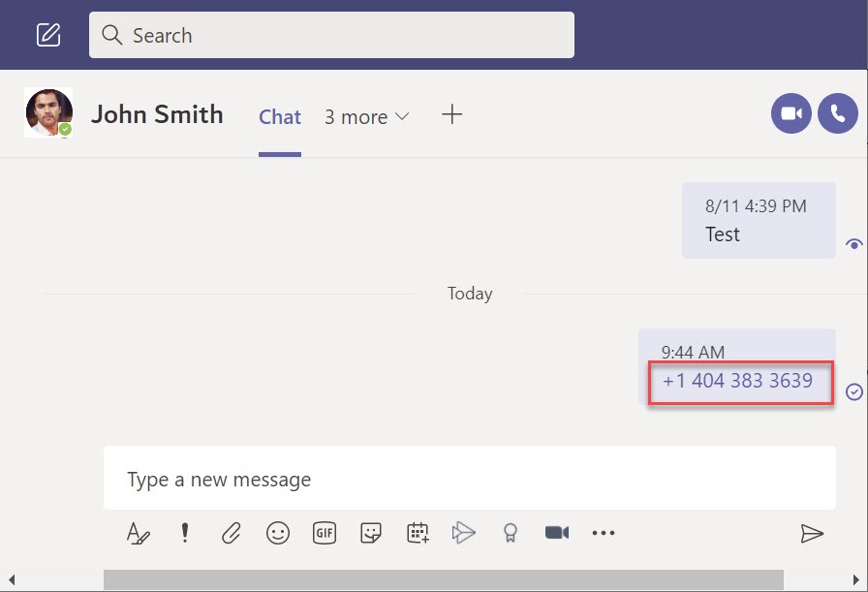Image resolution: width=868 pixels, height=592 pixels.
Task: Attach a file with the paperclip icon
Action: tap(231, 533)
